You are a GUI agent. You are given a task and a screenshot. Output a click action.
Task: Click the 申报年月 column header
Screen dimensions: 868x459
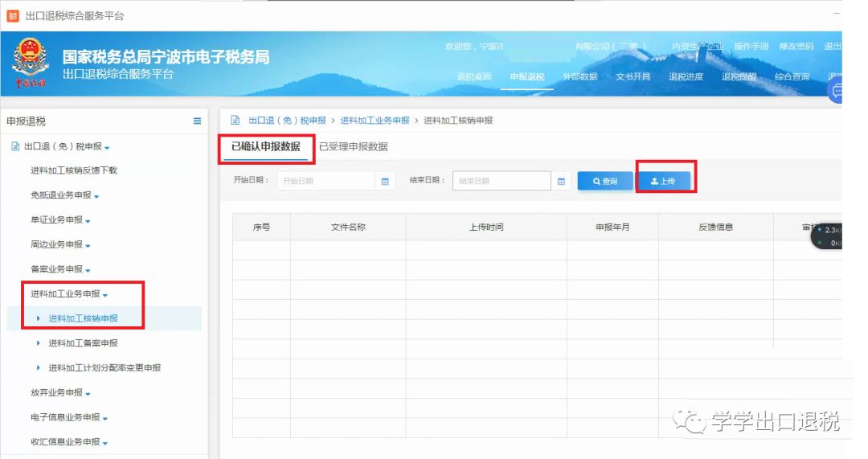click(x=612, y=227)
